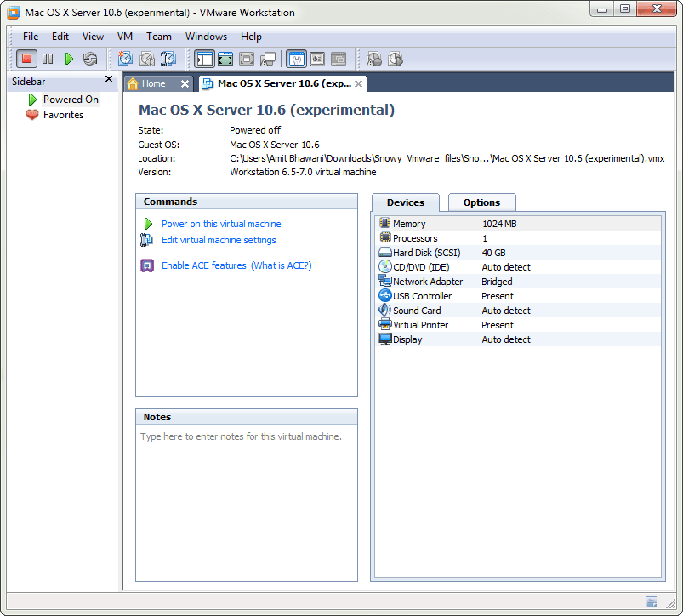This screenshot has height=616, width=683.
Task: Select the Hard Disk (SCSI) device
Action: [517, 253]
